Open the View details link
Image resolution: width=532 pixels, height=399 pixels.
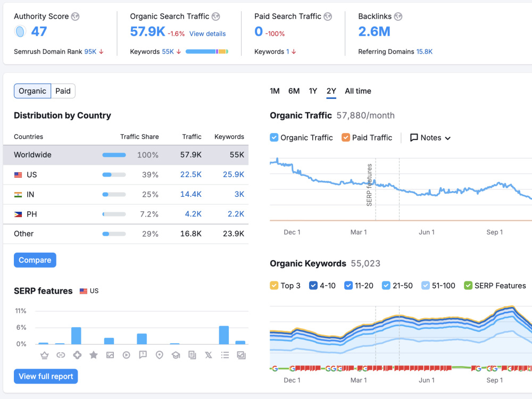point(207,34)
